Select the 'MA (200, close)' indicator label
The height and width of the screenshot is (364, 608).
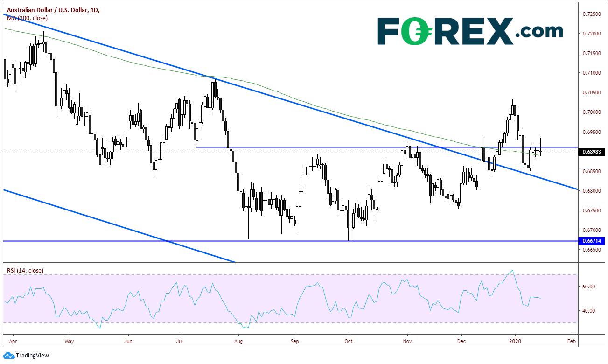point(27,18)
